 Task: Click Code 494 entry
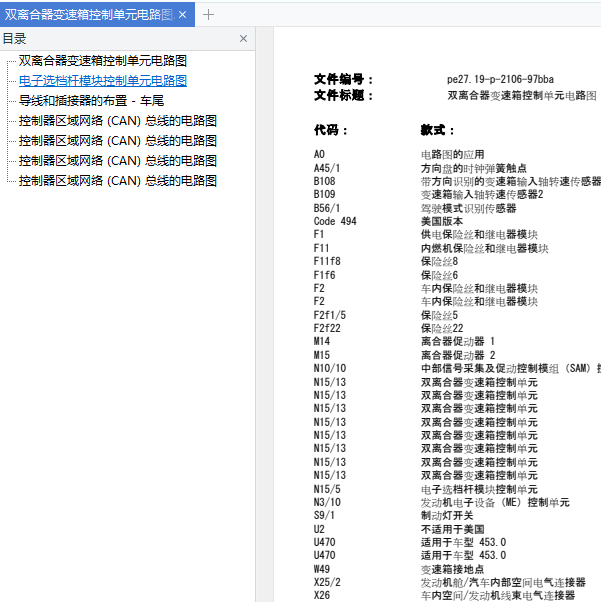[x=335, y=221]
